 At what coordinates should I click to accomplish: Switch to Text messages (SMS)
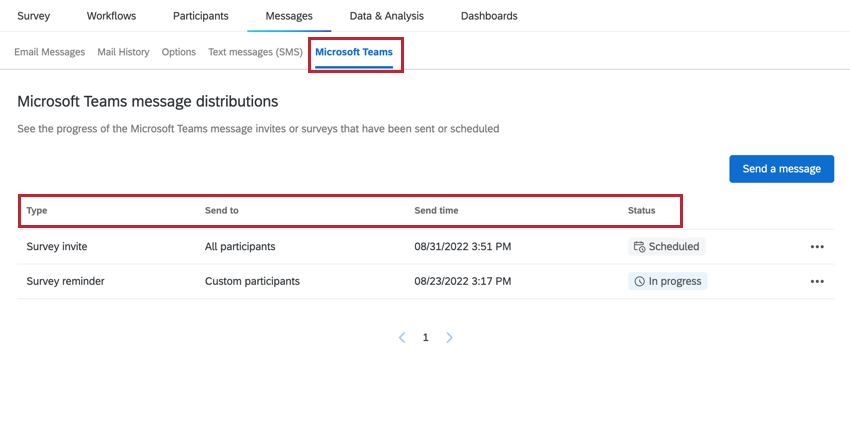255,52
